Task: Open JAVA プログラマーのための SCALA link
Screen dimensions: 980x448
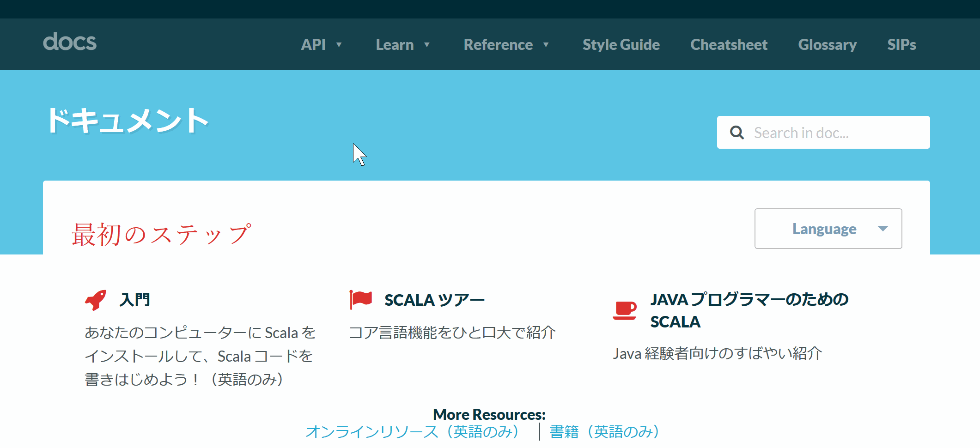Action: 749,310
